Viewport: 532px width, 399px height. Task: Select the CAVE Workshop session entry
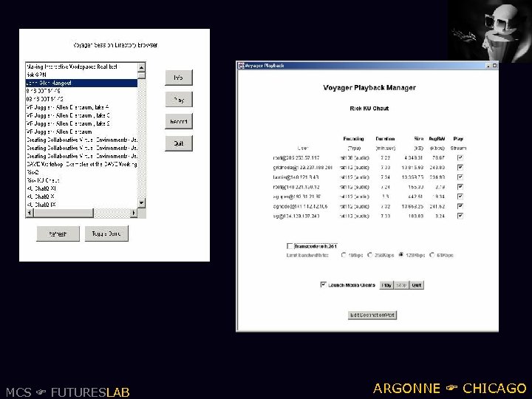click(x=81, y=164)
